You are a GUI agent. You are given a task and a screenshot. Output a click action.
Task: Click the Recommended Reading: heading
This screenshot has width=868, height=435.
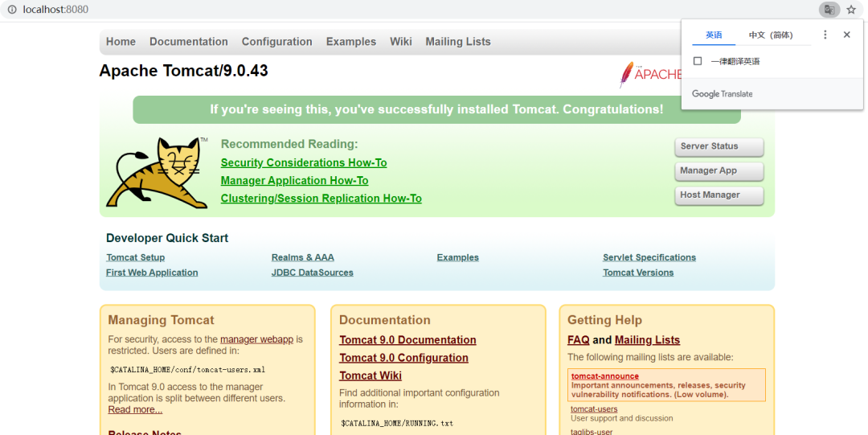[289, 144]
